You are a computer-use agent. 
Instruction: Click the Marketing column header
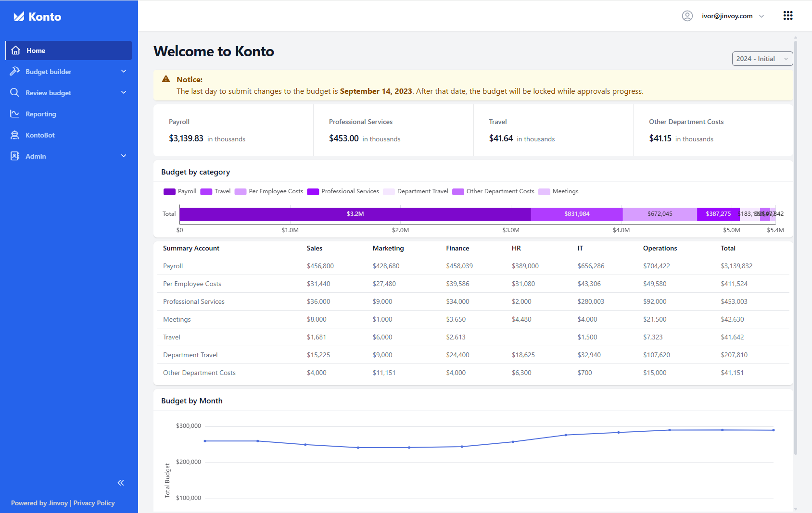388,248
